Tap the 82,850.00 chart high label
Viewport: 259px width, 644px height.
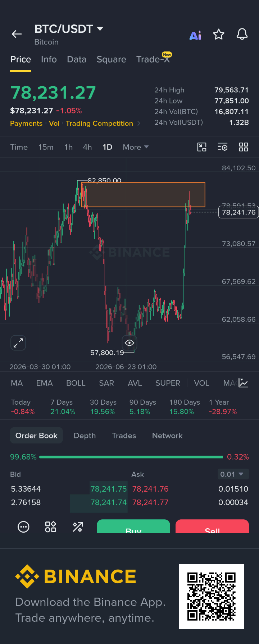104,180
